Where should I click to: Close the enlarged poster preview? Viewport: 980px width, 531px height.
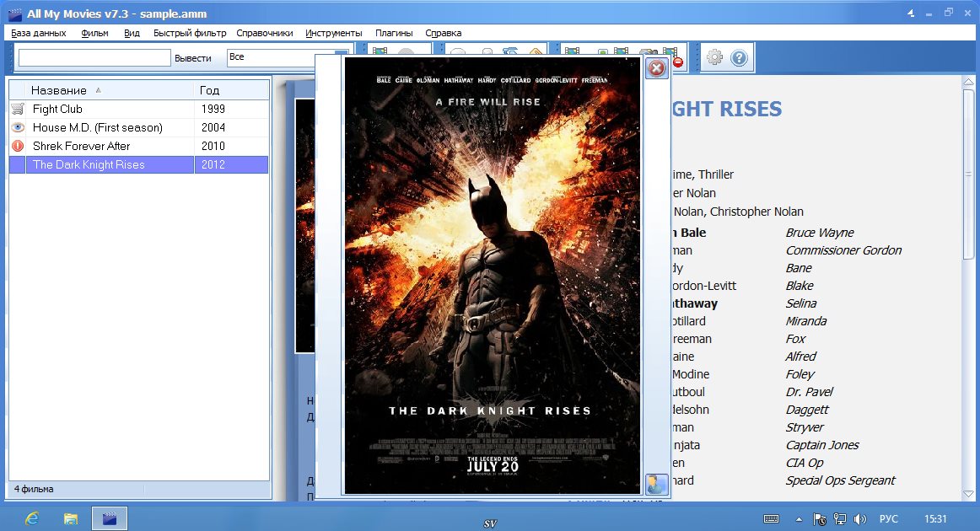coord(656,68)
